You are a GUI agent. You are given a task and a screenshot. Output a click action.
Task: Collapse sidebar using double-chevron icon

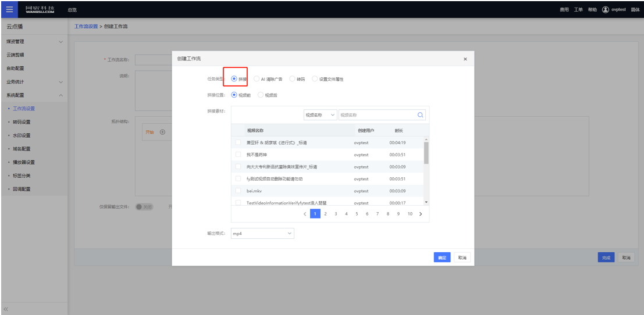[6, 309]
